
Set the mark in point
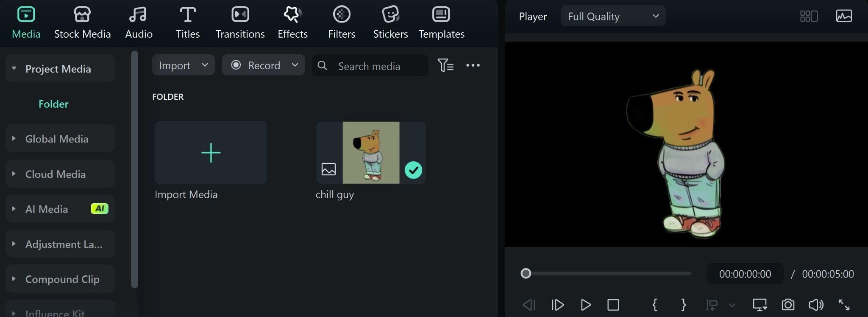[x=655, y=305]
